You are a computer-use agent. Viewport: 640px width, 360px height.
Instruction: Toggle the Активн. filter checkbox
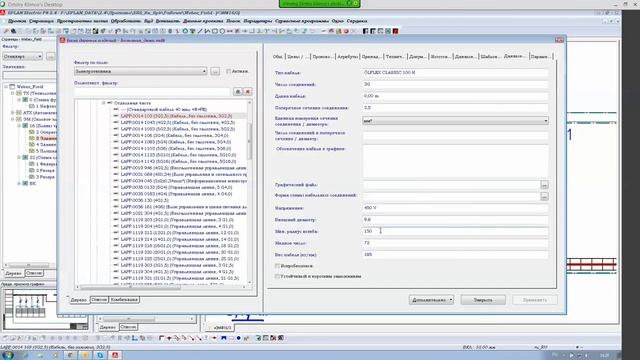point(229,71)
